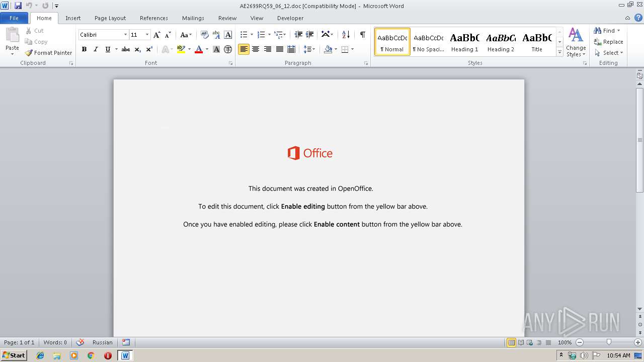Open the Find dropdown arrow
This screenshot has height=362, width=644.
click(619, 31)
